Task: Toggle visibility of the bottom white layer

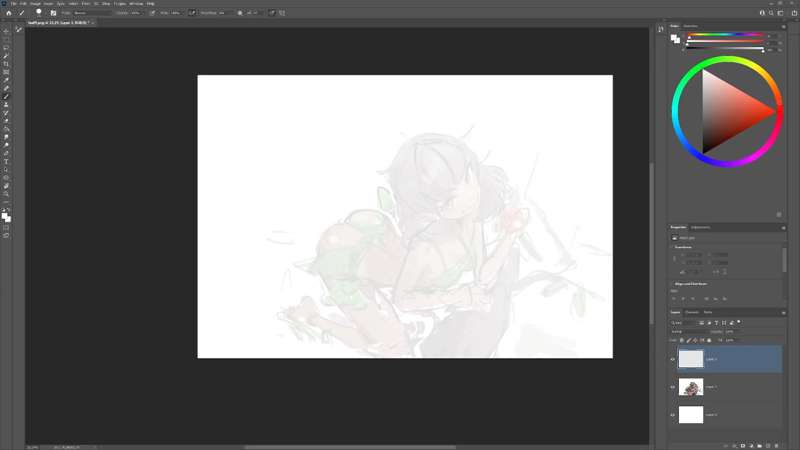Action: [x=672, y=414]
